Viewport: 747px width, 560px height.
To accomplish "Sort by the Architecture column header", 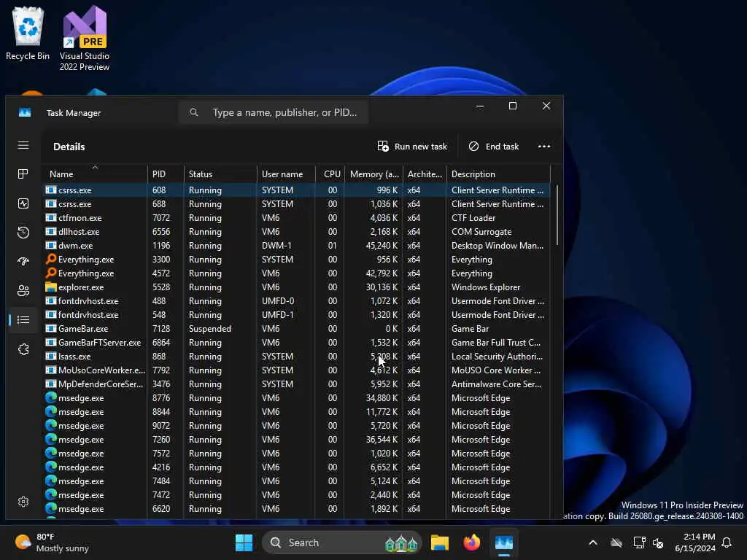I will [x=425, y=174].
